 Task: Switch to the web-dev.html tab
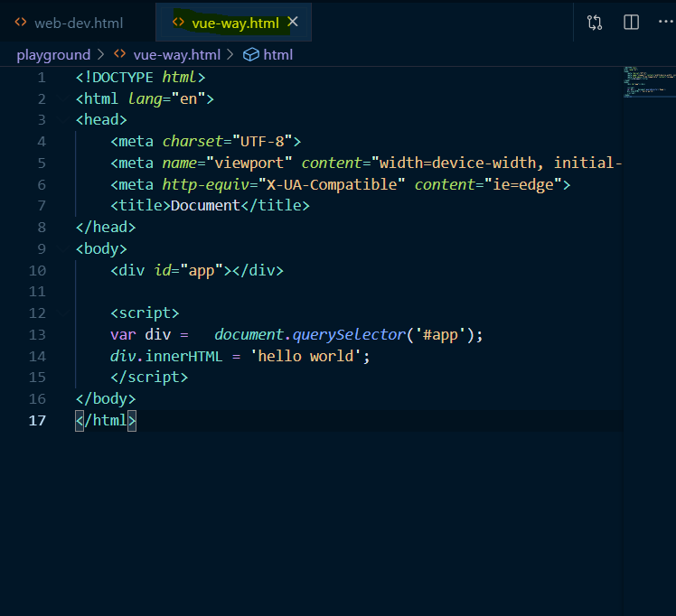(78, 23)
